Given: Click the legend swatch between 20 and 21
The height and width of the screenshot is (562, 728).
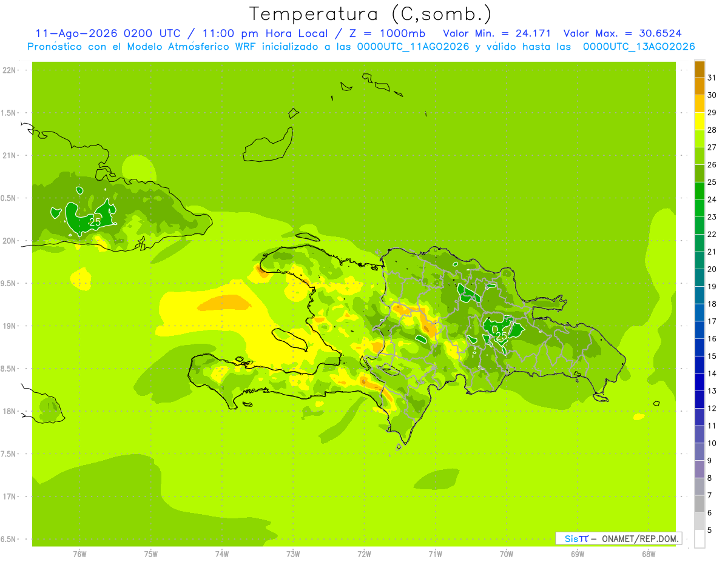Looking at the screenshot, I should click(x=699, y=261).
